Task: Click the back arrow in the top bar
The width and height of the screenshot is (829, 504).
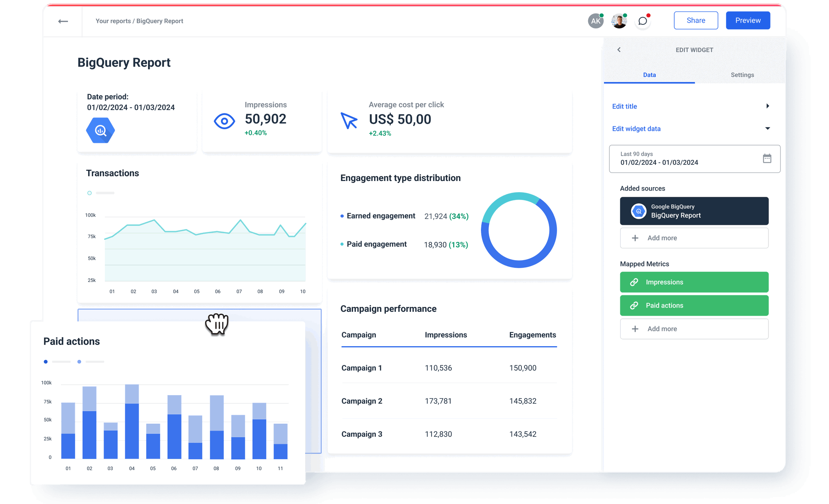Action: tap(63, 21)
